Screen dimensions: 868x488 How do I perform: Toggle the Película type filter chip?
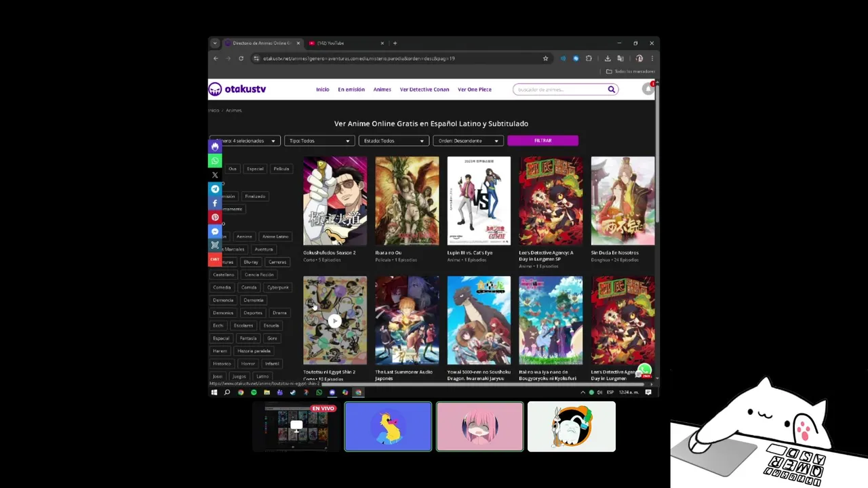click(x=281, y=169)
